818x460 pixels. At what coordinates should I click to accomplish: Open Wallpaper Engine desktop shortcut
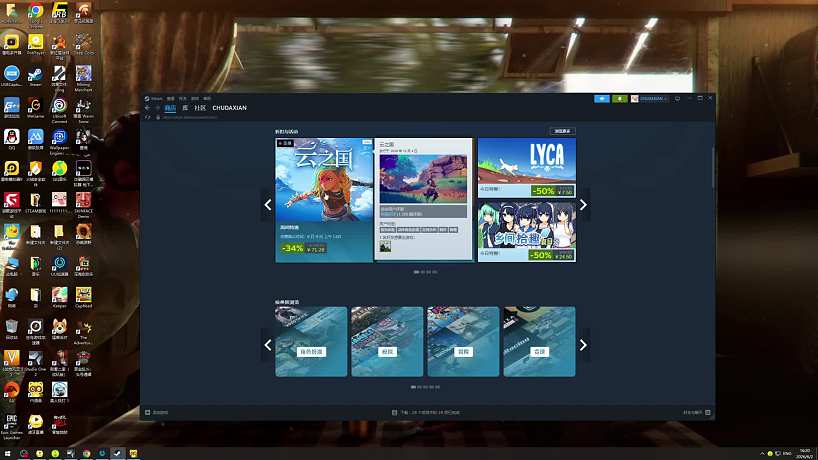pyautogui.click(x=59, y=142)
